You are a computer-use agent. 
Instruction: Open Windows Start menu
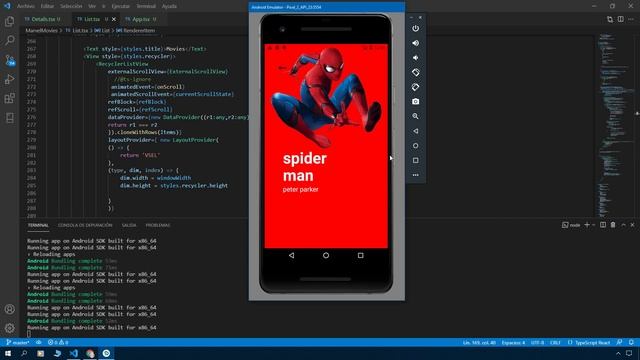7,353
